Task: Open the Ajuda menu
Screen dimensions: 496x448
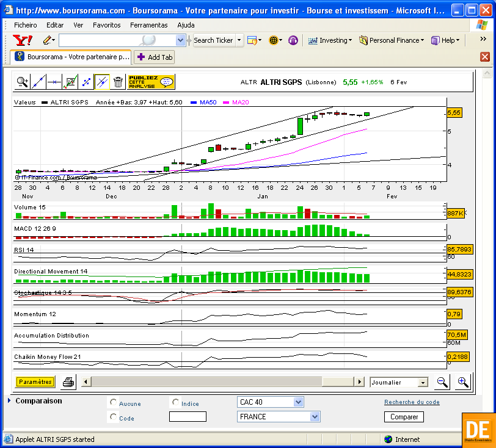Action: tap(186, 25)
